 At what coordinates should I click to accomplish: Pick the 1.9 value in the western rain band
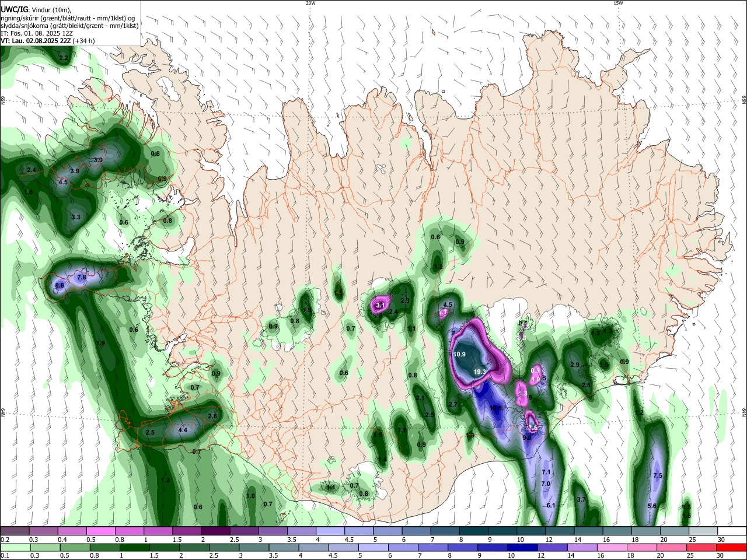100,344
